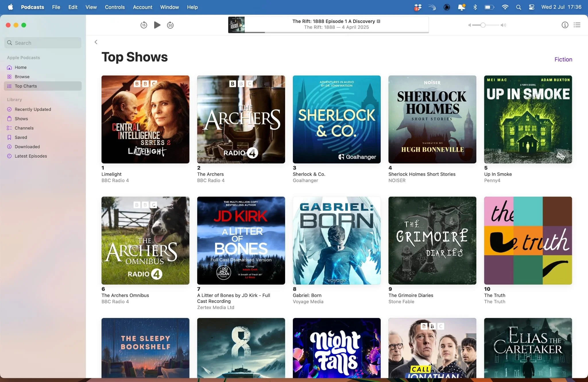Open Latest Episodes list
The width and height of the screenshot is (588, 382).
point(43,156)
